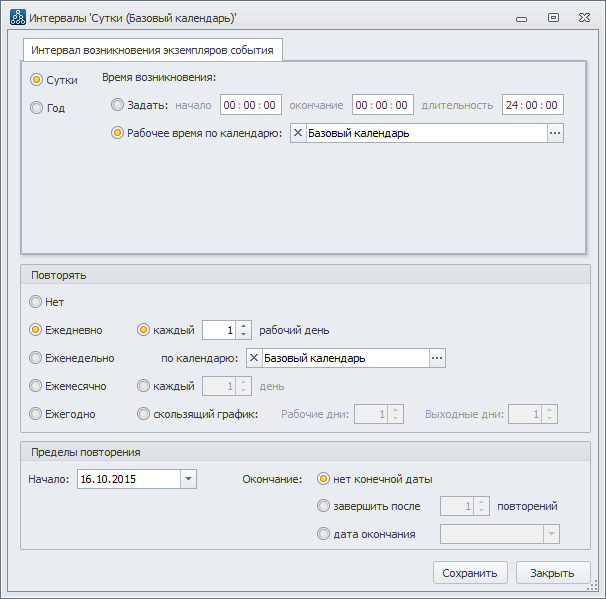Choose 'скользящий график' radio button
Viewport: 606px width, 599px height.
click(x=144, y=414)
